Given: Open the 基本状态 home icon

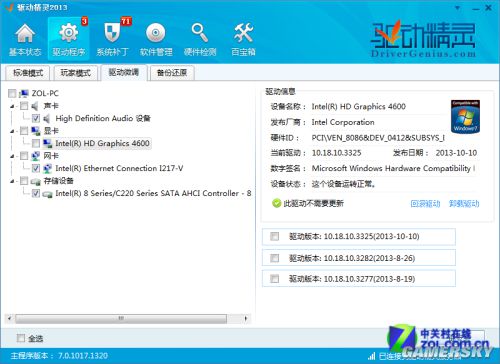Looking at the screenshot, I should [25, 34].
